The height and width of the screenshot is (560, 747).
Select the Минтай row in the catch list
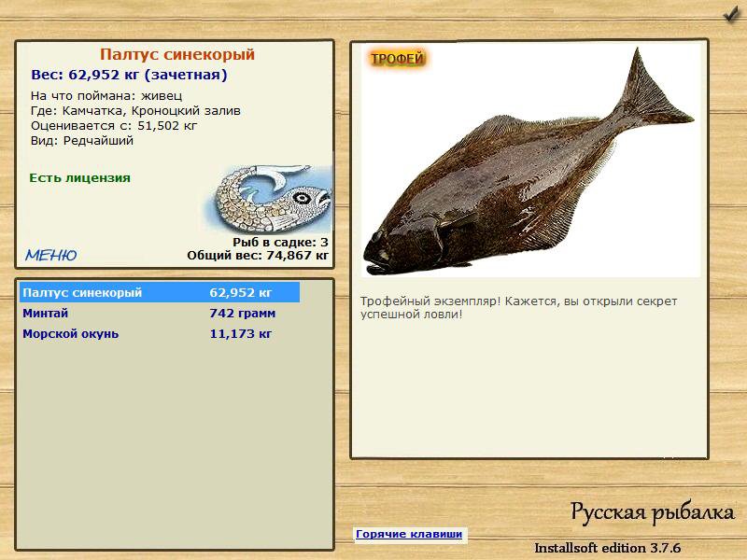160,313
